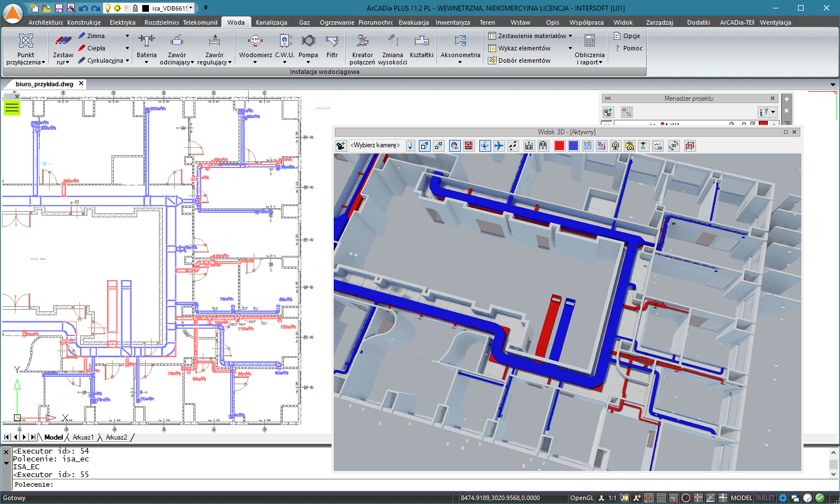Image resolution: width=840 pixels, height=504 pixels.
Task: Click the Punkt przyłączenia tool icon
Action: 26,41
